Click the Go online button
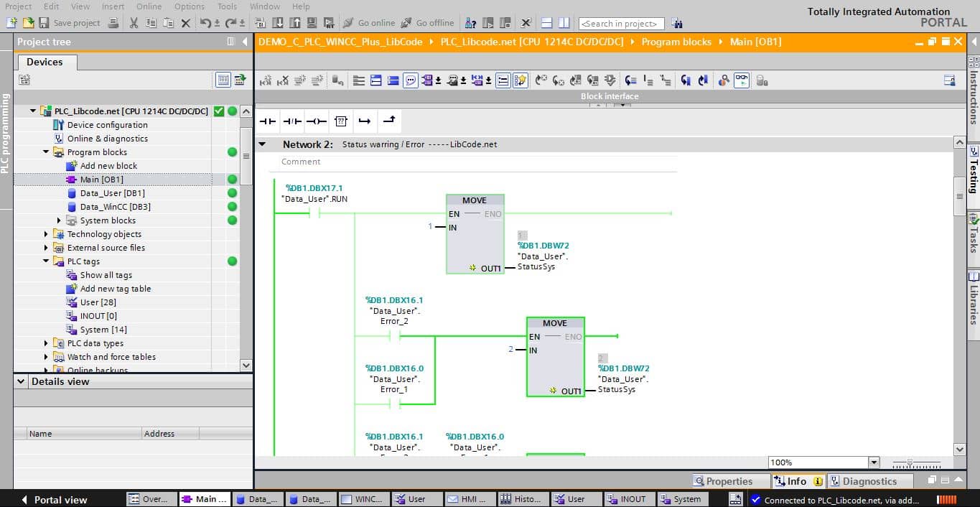The width and height of the screenshot is (980, 507). click(x=368, y=23)
